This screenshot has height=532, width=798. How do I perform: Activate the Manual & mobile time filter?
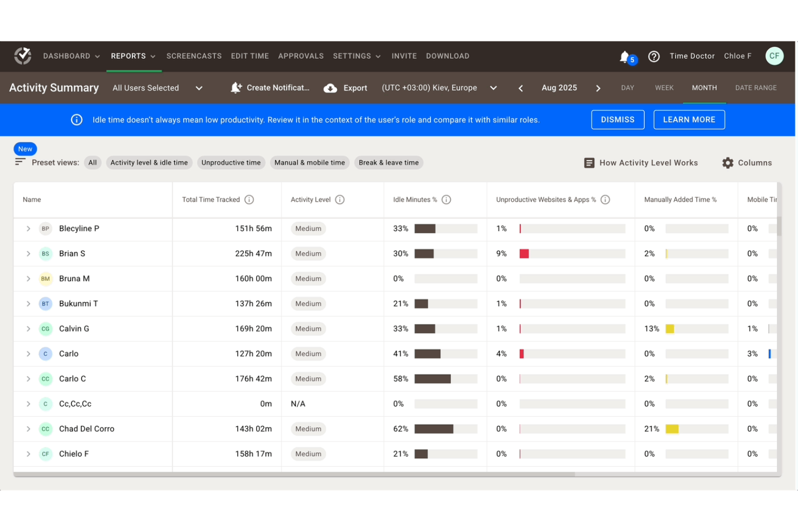(x=309, y=162)
